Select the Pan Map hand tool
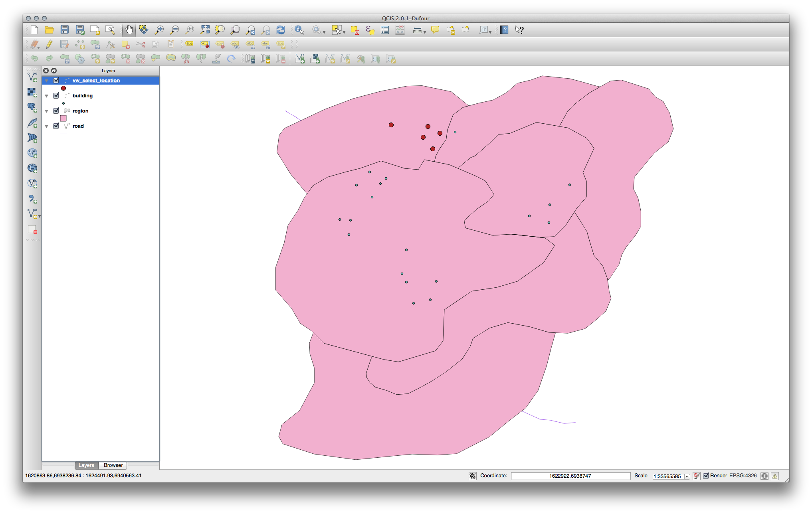 [129, 30]
